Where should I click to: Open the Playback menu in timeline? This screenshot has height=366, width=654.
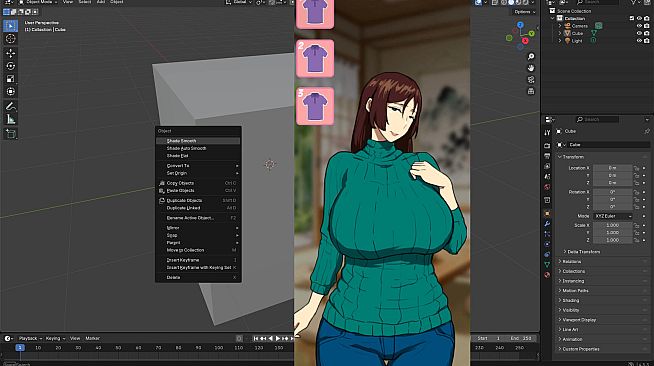pyautogui.click(x=30, y=338)
